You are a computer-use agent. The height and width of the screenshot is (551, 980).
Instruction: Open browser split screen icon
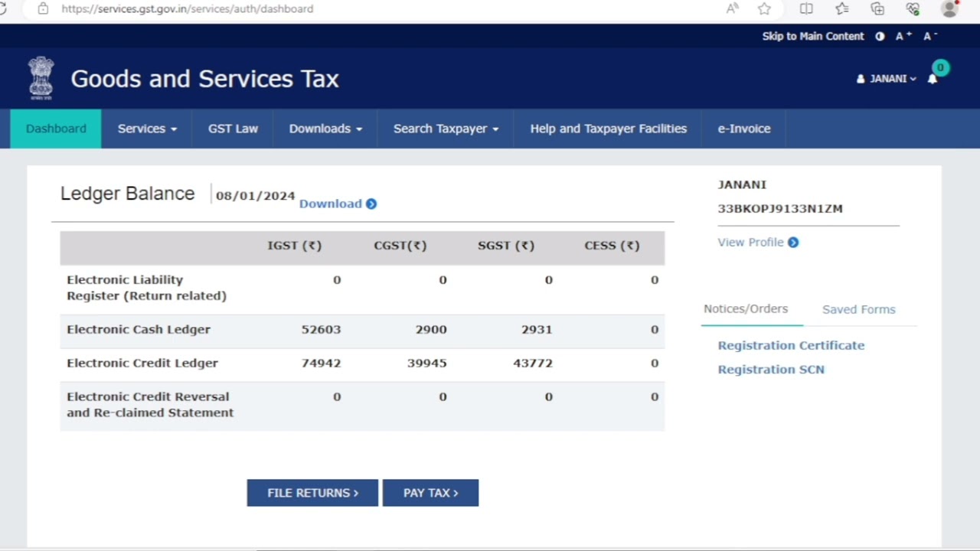click(806, 8)
